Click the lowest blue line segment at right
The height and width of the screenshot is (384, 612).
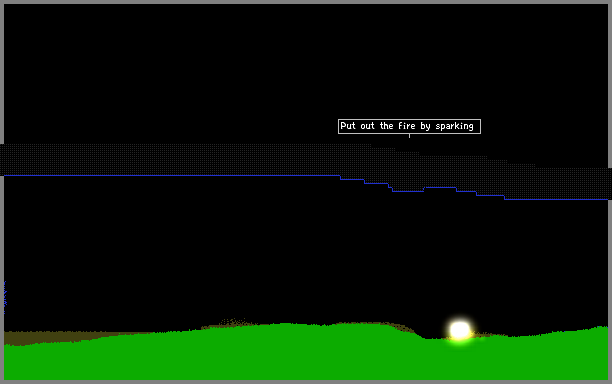click(556, 199)
